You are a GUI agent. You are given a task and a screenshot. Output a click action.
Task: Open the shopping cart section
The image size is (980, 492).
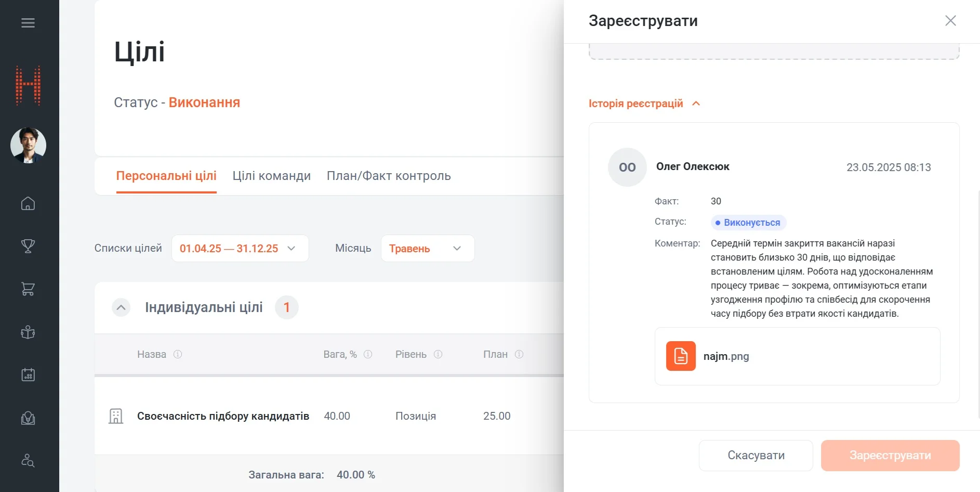click(28, 289)
